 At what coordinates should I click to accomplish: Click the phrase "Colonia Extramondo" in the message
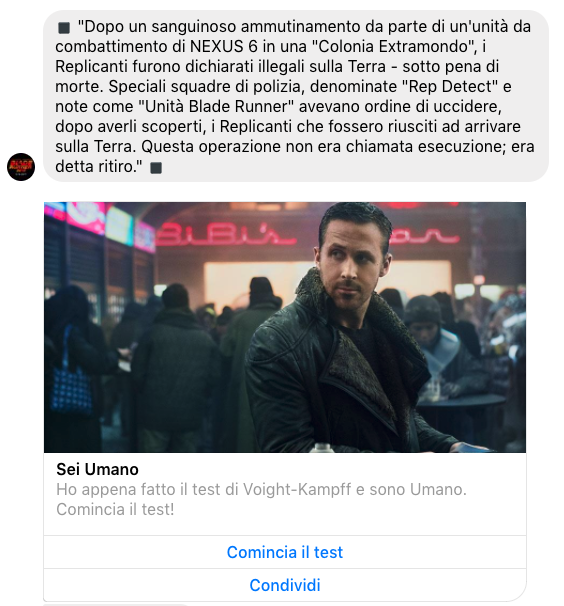coord(394,46)
